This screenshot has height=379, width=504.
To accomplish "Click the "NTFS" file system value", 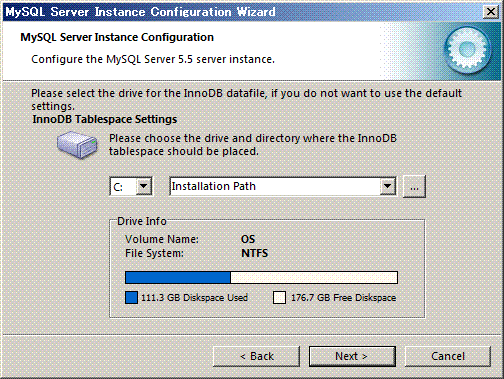I will pos(254,253).
